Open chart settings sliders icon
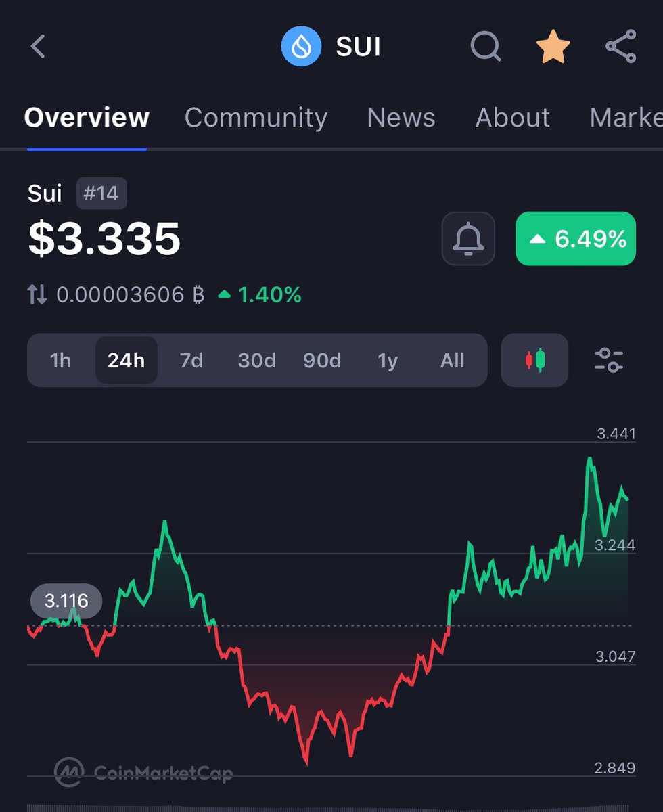Screen dimensions: 663x812 tap(609, 360)
